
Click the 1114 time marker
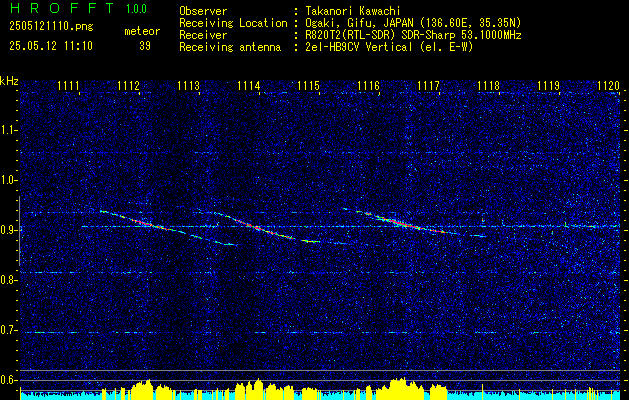249,86
